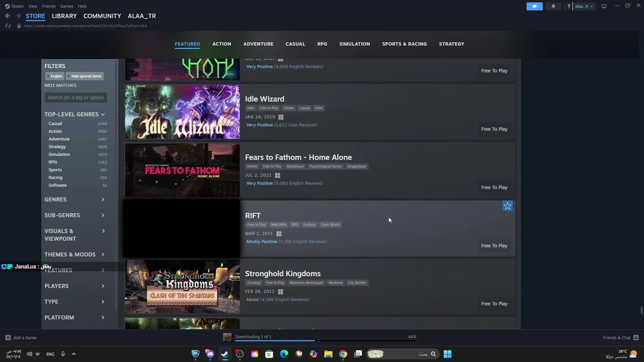Open Friends & Chat panel
The width and height of the screenshot is (644, 362).
point(621,338)
